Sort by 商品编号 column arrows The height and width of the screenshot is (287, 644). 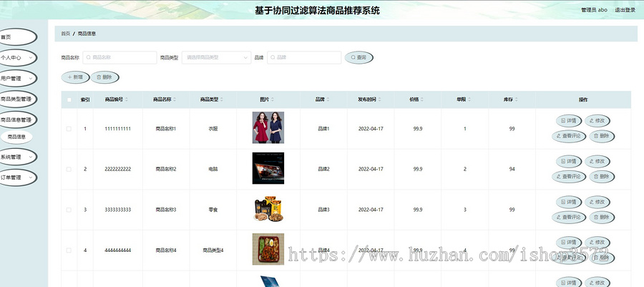127,99
